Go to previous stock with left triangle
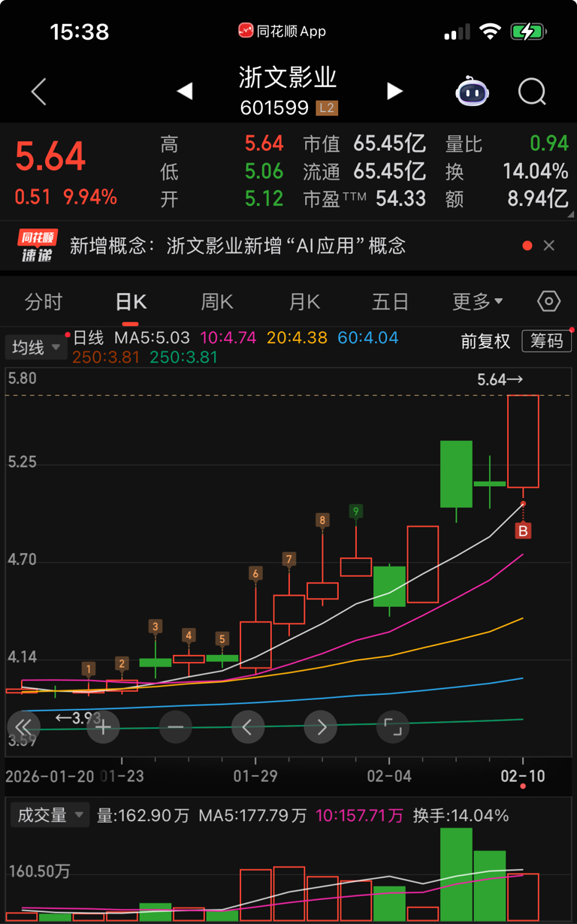Viewport: 577px width, 924px height. click(185, 92)
